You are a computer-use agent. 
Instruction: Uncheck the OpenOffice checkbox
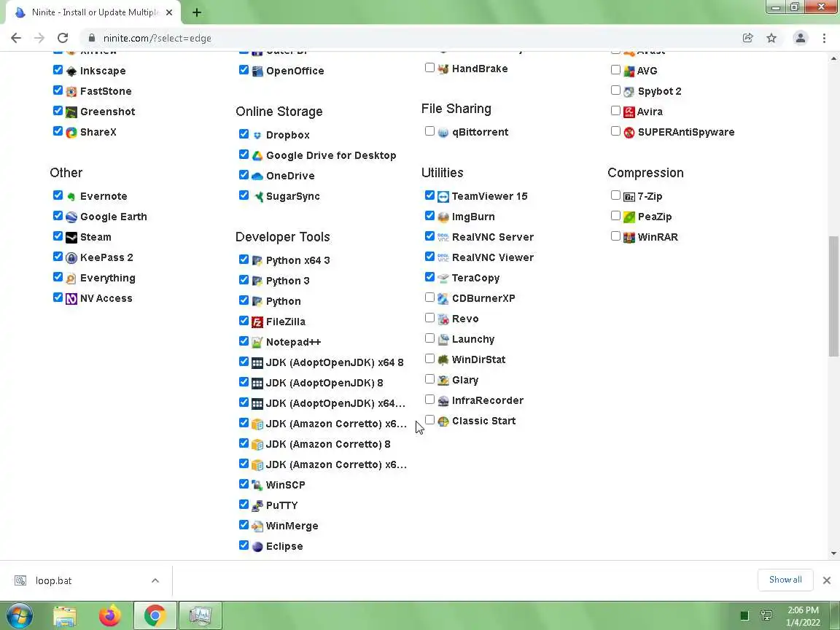click(x=244, y=70)
